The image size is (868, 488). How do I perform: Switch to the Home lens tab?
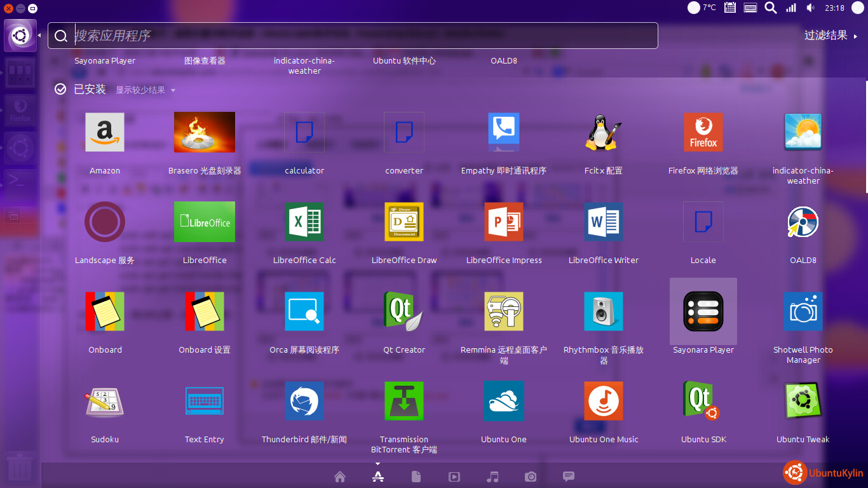[x=340, y=477]
